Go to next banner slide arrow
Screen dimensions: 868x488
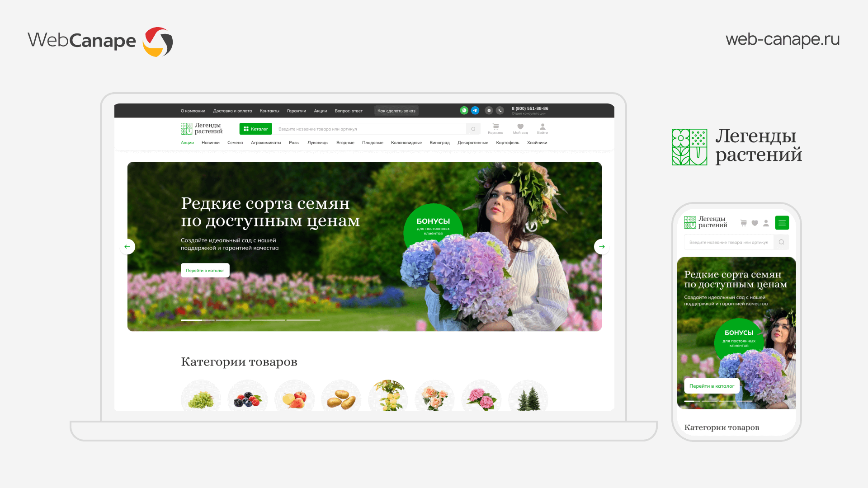click(602, 247)
